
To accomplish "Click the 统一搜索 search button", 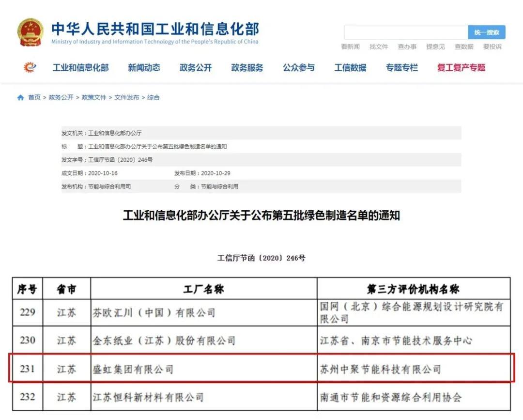I will click(486, 32).
